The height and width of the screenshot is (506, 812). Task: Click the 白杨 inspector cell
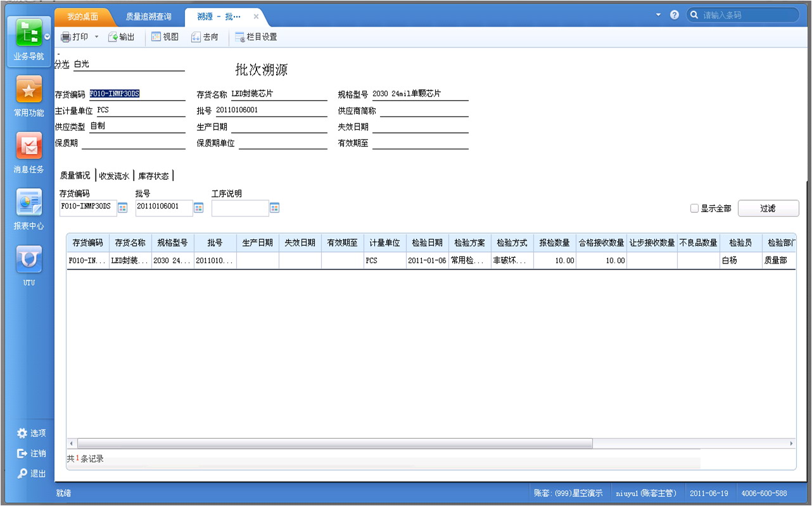click(740, 260)
